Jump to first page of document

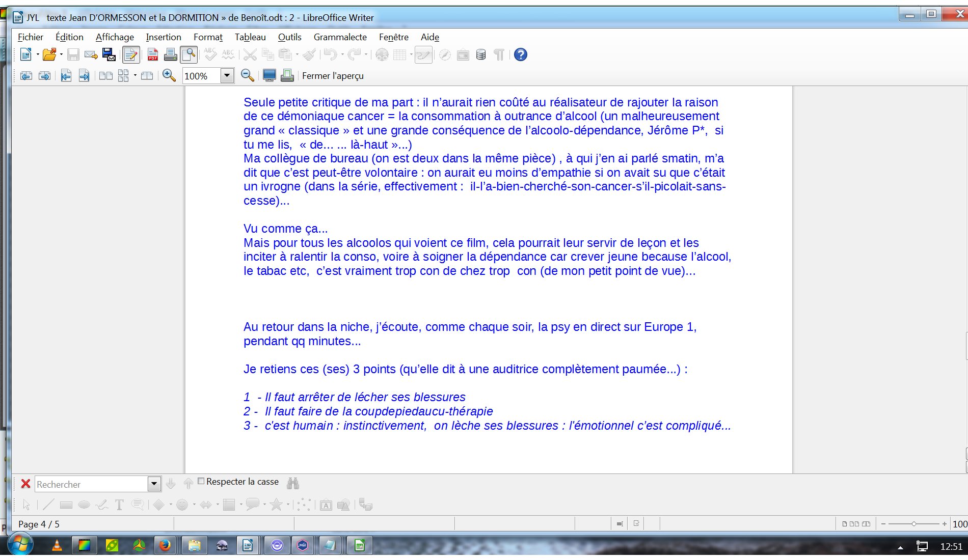pos(66,76)
